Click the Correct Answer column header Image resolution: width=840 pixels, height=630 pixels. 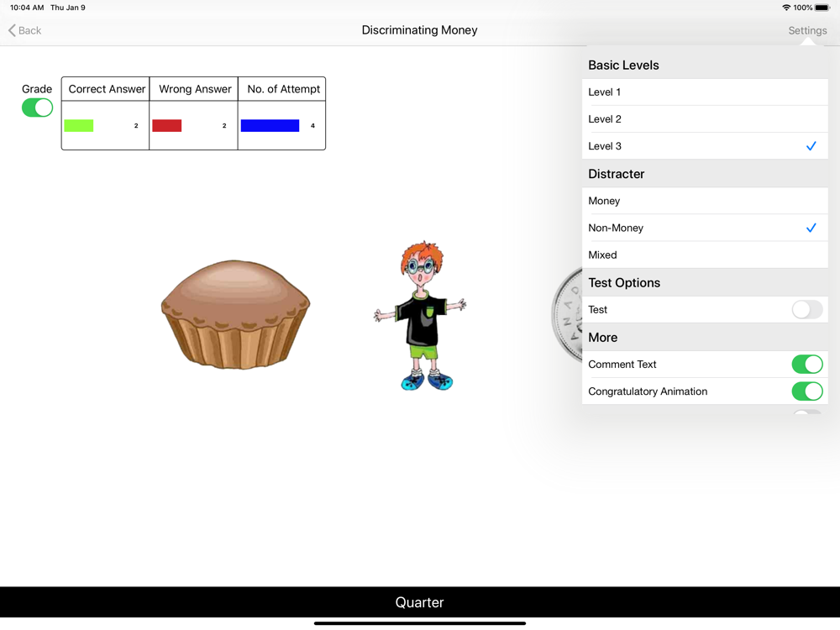click(106, 89)
